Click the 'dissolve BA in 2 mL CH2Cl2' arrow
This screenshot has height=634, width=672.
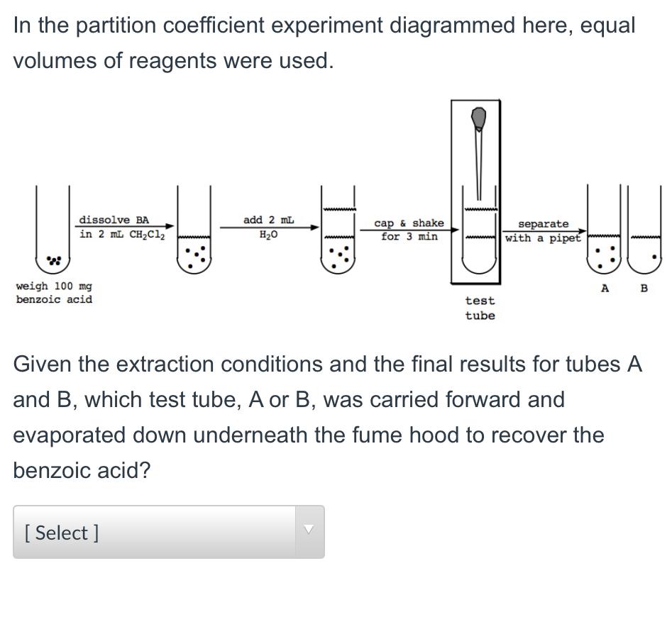pos(121,226)
